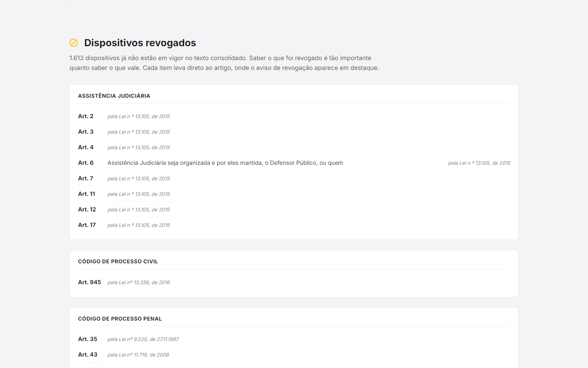Click 'pela Lei nº 11.719, de 2008' note

coord(138,355)
